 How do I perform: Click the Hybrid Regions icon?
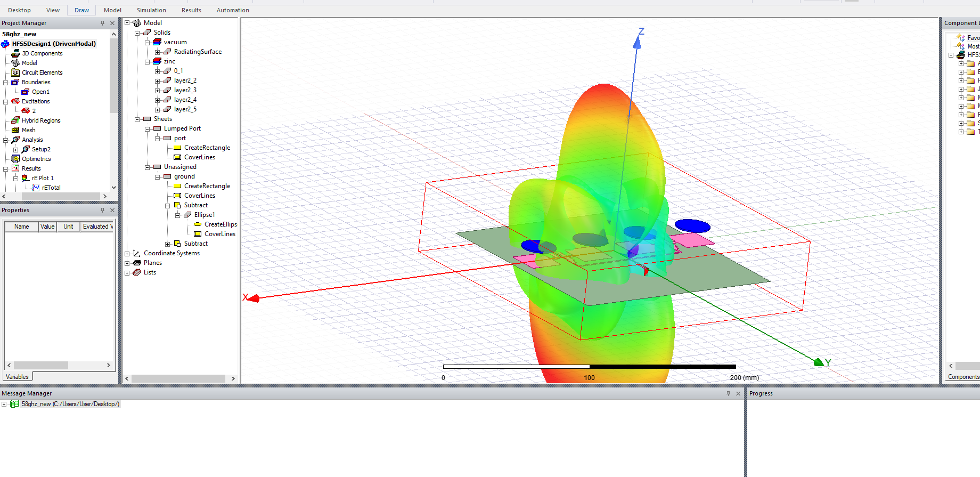(x=15, y=120)
